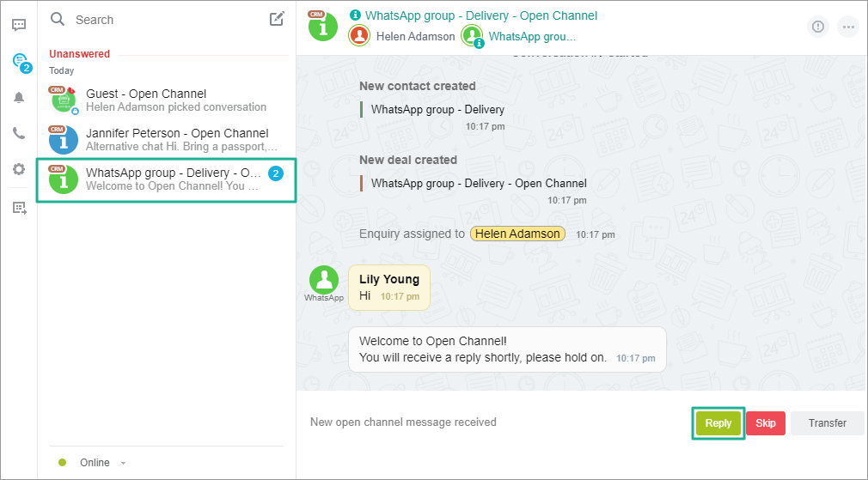
Task: Click the bottom sidebar list icon
Action: click(x=19, y=207)
